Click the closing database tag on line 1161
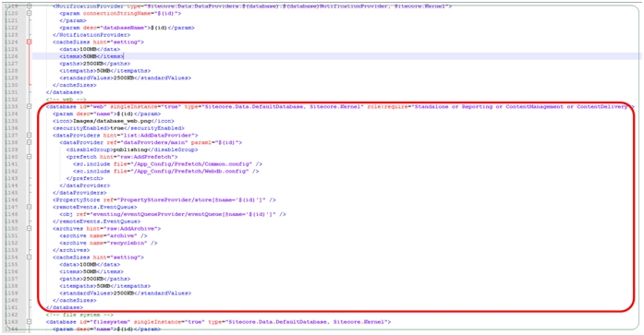The height and width of the screenshot is (335, 644). (x=65, y=307)
